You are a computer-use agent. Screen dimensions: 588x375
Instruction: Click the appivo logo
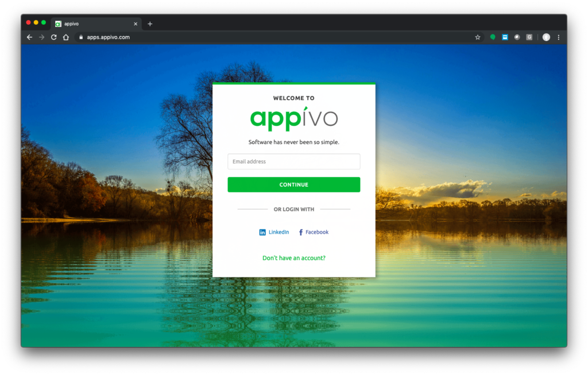coord(293,119)
